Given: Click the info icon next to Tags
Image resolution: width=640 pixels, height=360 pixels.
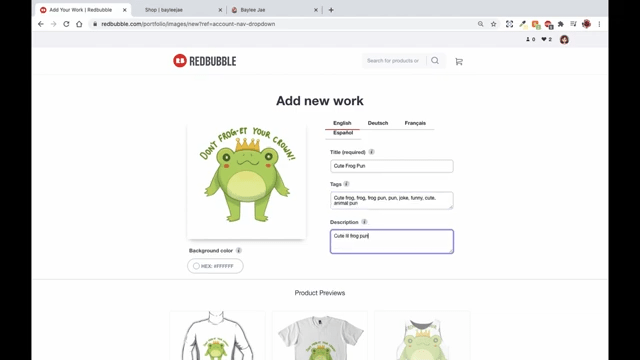Looking at the screenshot, I should pyautogui.click(x=346, y=184).
